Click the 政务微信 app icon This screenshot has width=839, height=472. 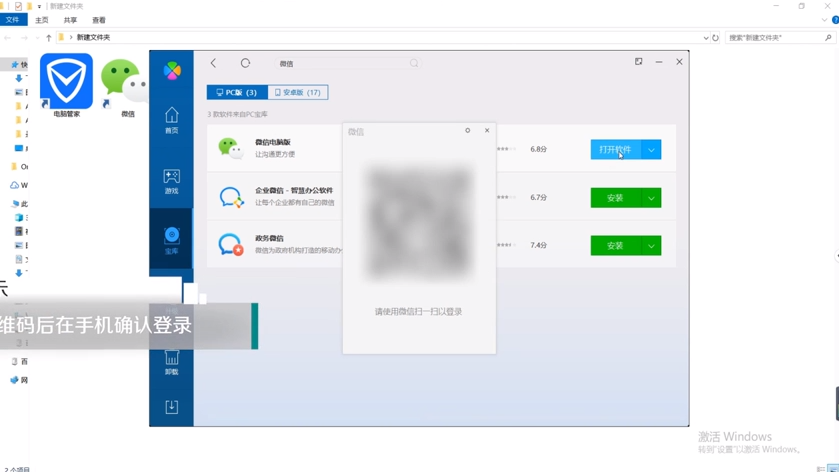tap(231, 245)
